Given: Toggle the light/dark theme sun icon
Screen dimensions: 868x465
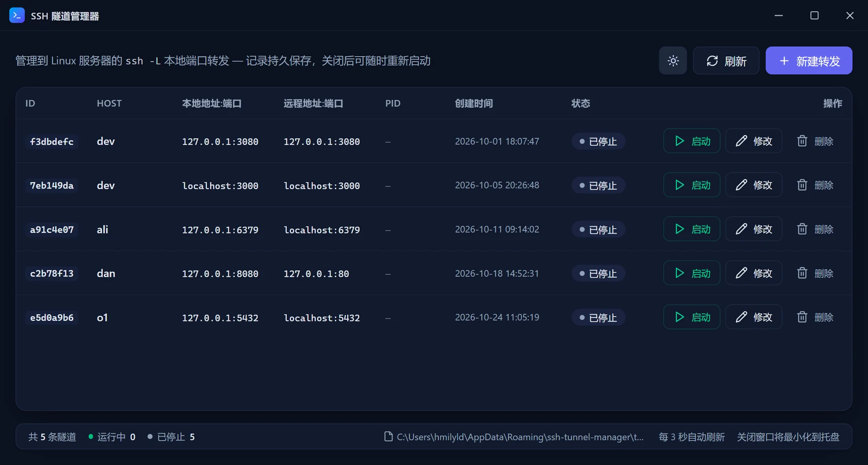Looking at the screenshot, I should (x=673, y=61).
